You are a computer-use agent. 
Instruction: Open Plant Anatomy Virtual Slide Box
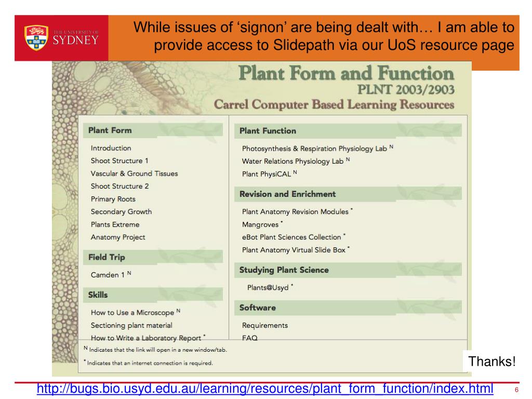[x=296, y=250]
